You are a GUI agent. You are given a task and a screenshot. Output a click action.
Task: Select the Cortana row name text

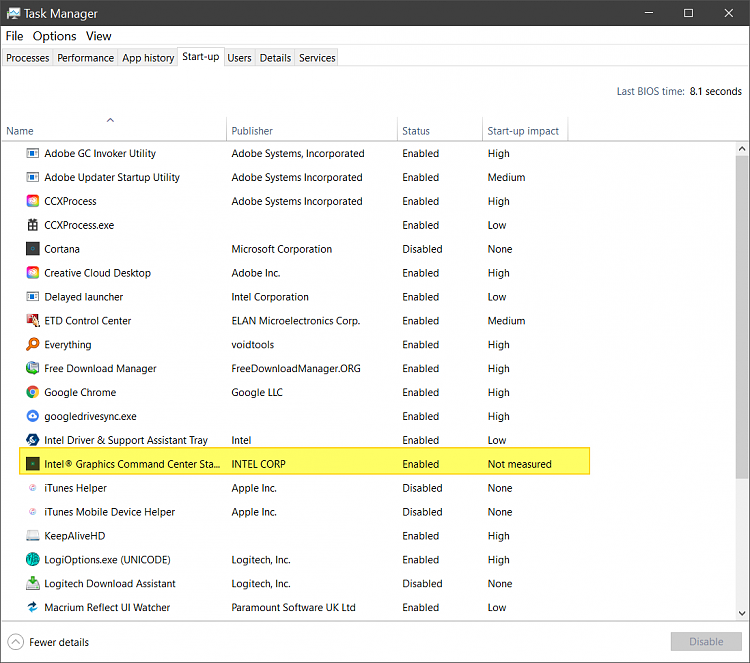point(62,249)
